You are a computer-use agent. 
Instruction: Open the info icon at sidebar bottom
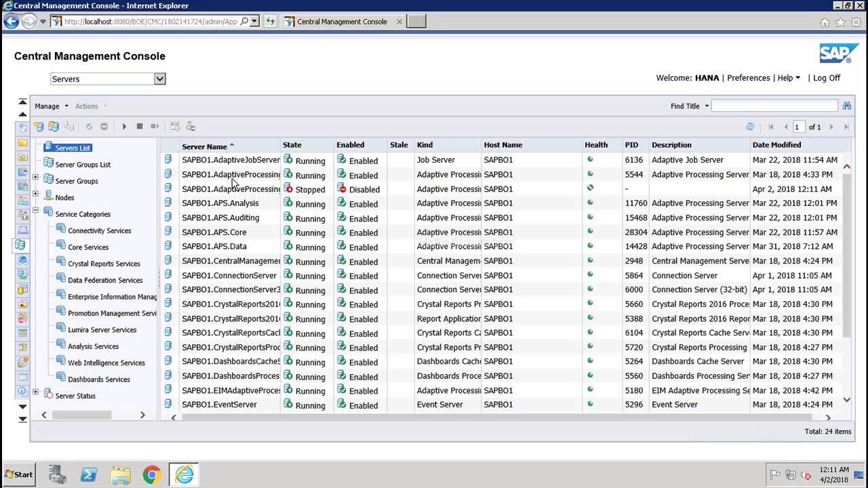[x=22, y=392]
